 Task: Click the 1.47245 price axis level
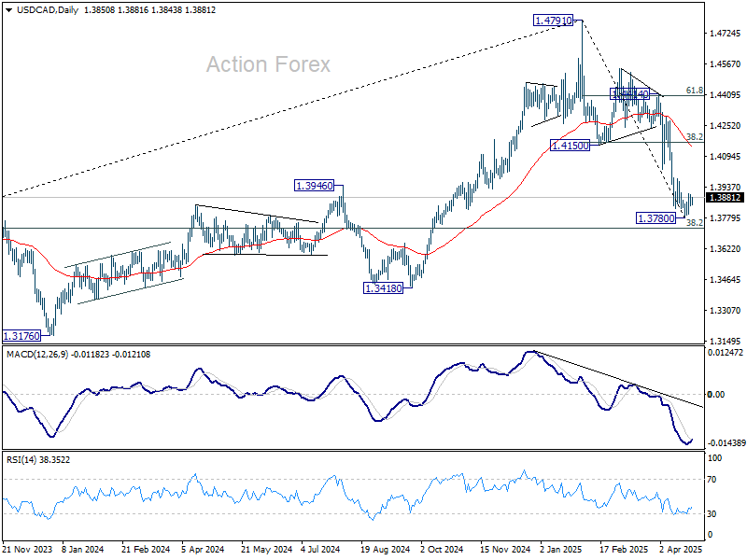pos(726,34)
